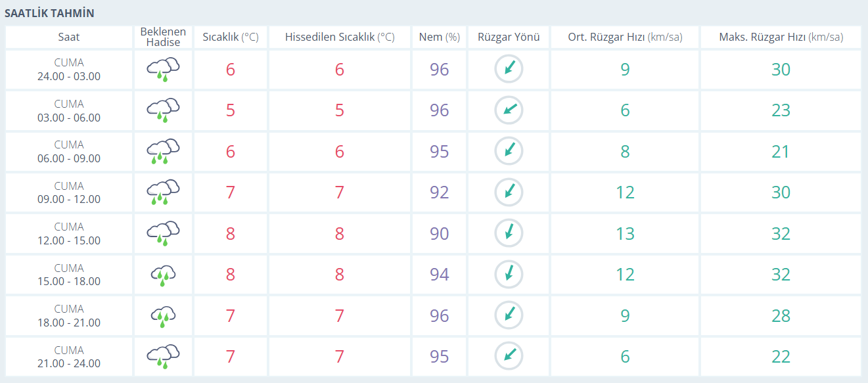Click humidity value 90 in the table

[x=439, y=234]
